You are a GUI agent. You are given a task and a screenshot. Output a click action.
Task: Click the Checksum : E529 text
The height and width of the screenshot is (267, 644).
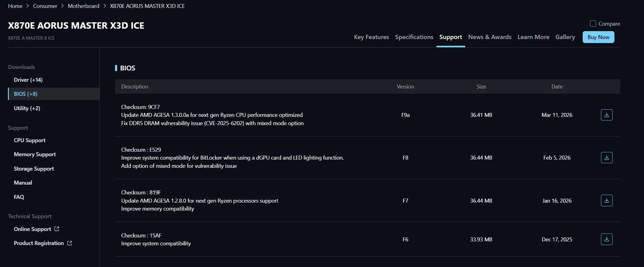pyautogui.click(x=141, y=150)
